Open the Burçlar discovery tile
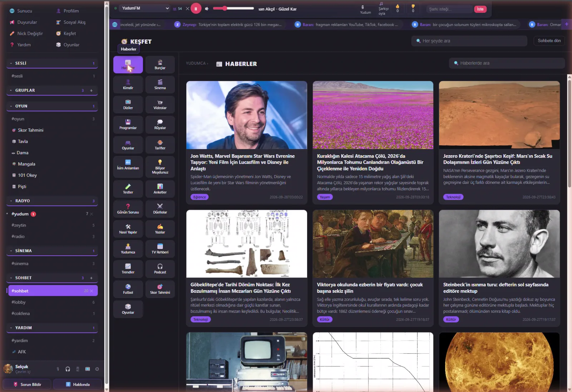 [160, 65]
